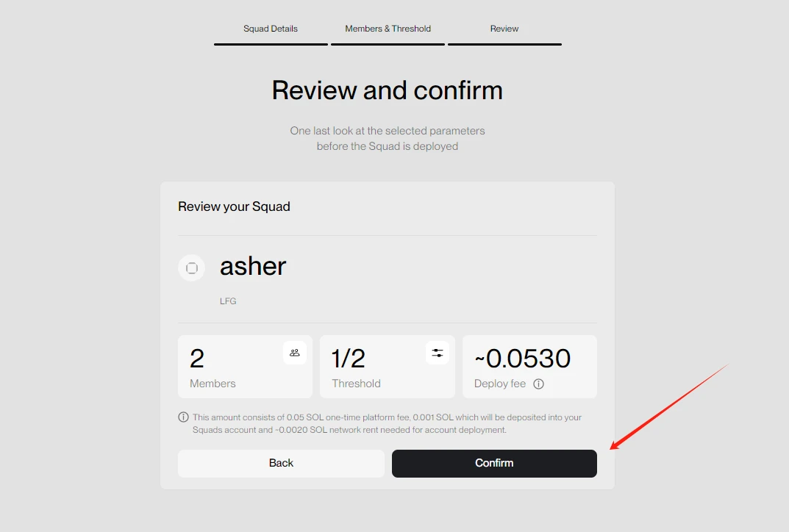Select the Review step tab
The height and width of the screenshot is (532, 789).
pyautogui.click(x=504, y=29)
